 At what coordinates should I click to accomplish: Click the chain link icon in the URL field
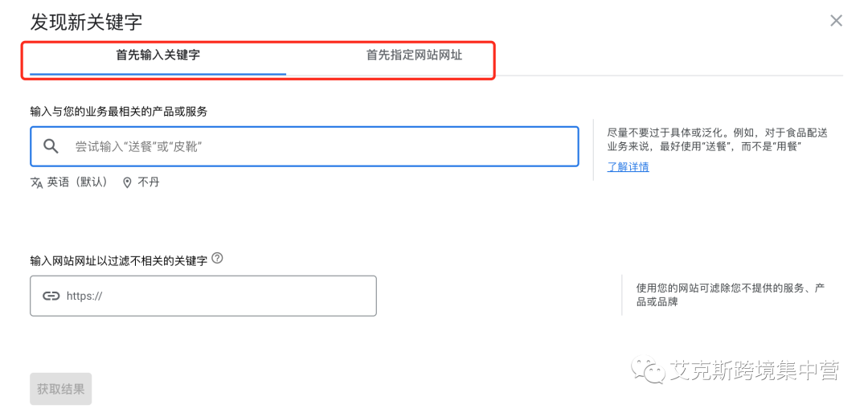(51, 296)
